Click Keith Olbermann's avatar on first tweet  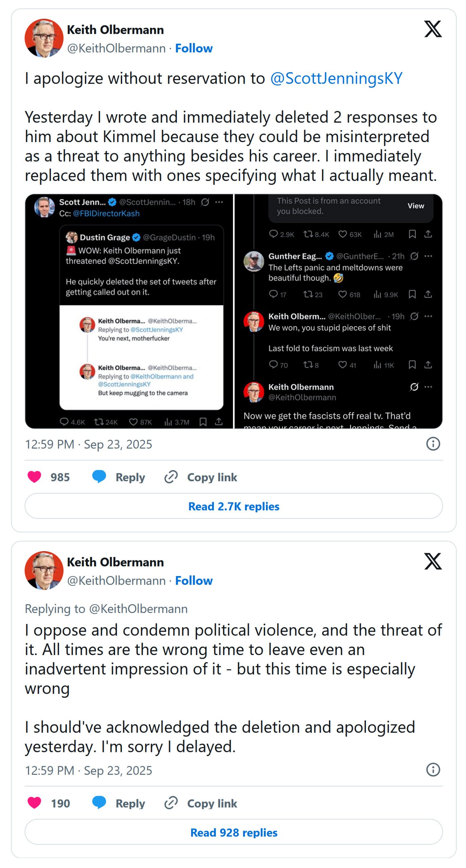[x=44, y=38]
